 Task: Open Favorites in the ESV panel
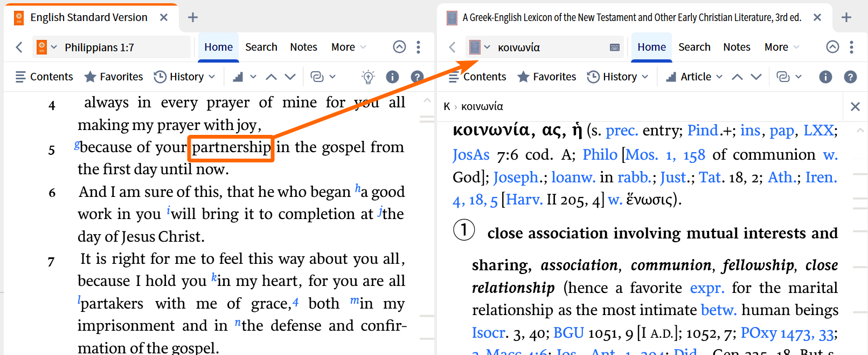pos(114,77)
